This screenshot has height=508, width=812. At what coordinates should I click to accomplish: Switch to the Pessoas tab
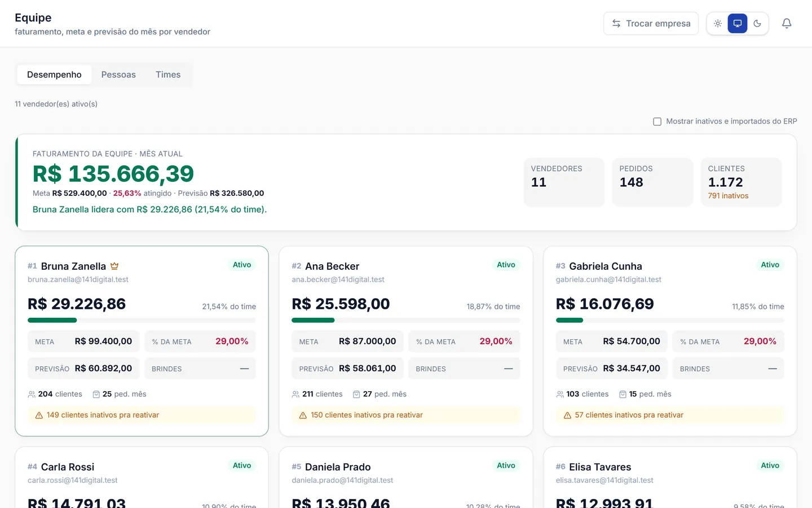[118, 75]
